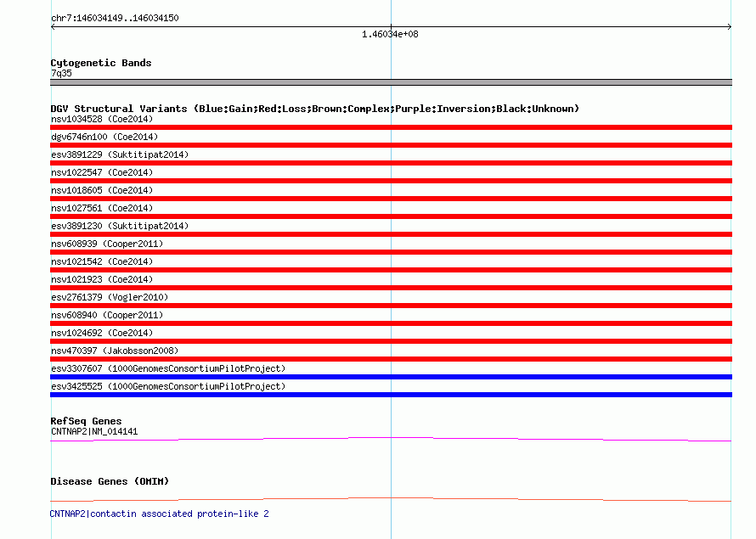Viewport: 756px width, 539px height.
Task: Click the nsv1034528 (Coe2014) variant label
Action: [x=102, y=119]
